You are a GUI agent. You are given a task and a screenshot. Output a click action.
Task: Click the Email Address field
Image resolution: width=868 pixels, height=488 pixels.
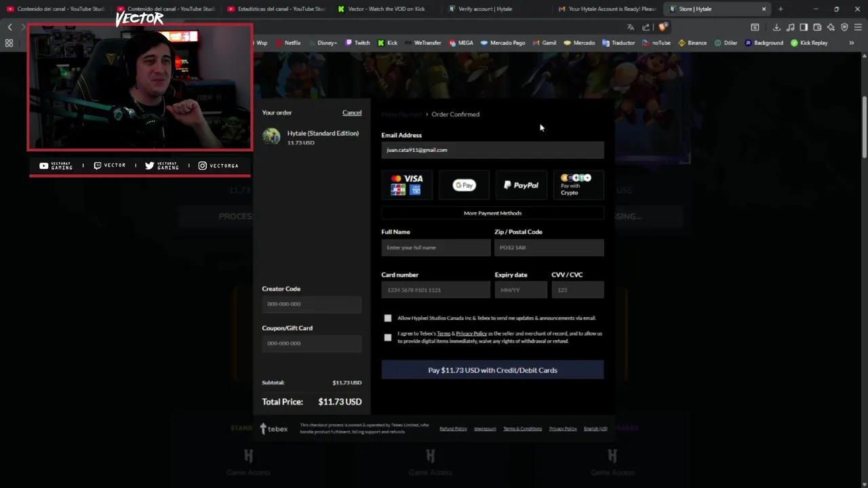pyautogui.click(x=492, y=150)
